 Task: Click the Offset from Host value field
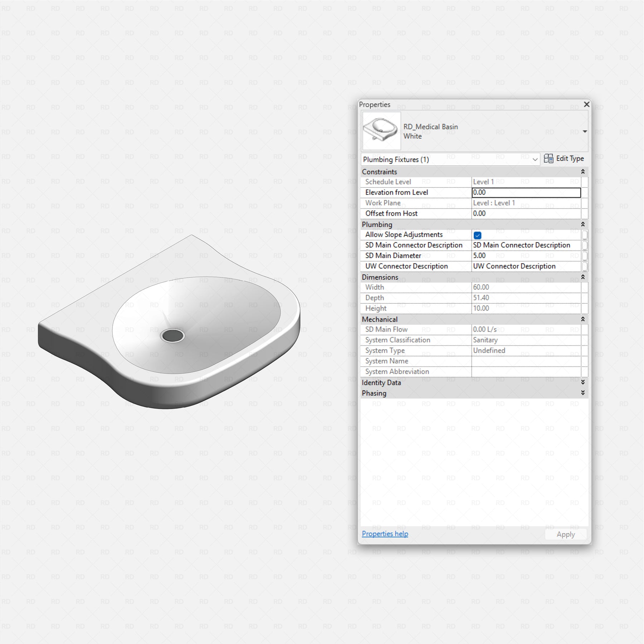point(526,214)
